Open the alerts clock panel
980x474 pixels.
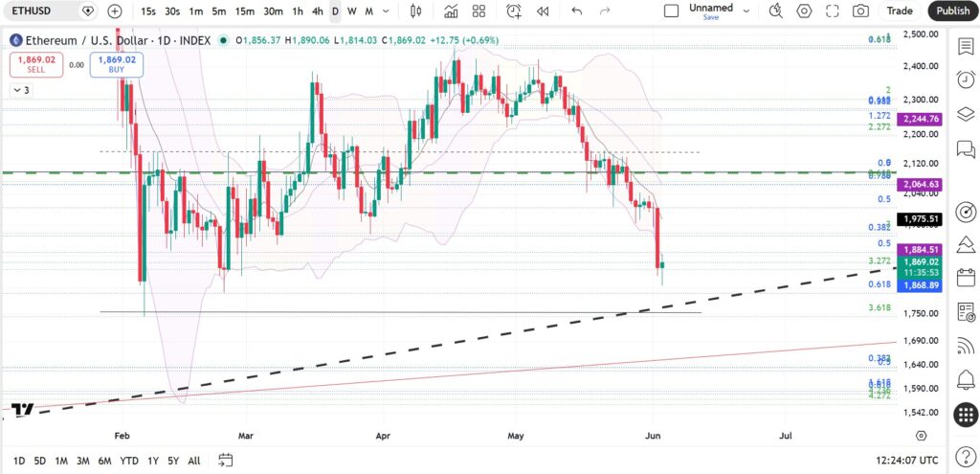tap(966, 79)
